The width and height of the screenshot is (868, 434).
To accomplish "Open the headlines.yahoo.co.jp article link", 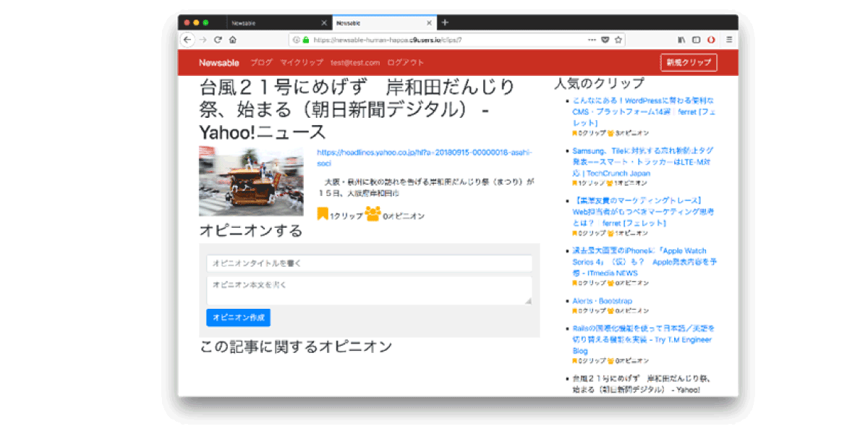I will coord(424,158).
